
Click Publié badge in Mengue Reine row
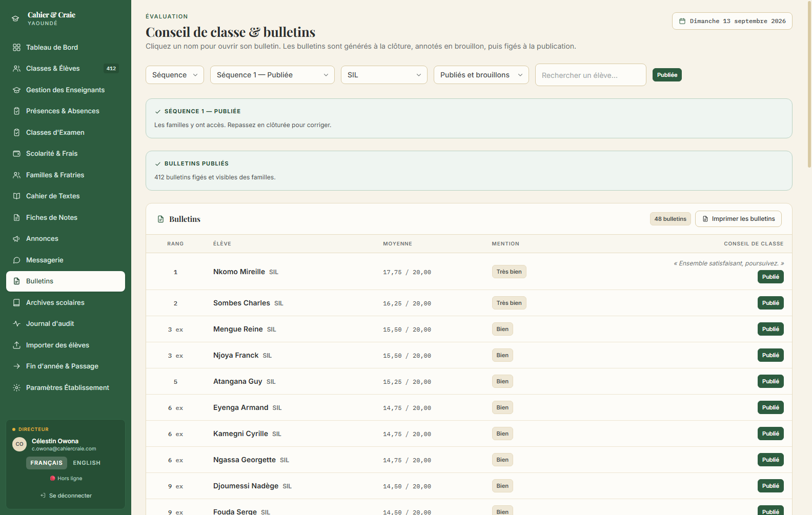[770, 329]
